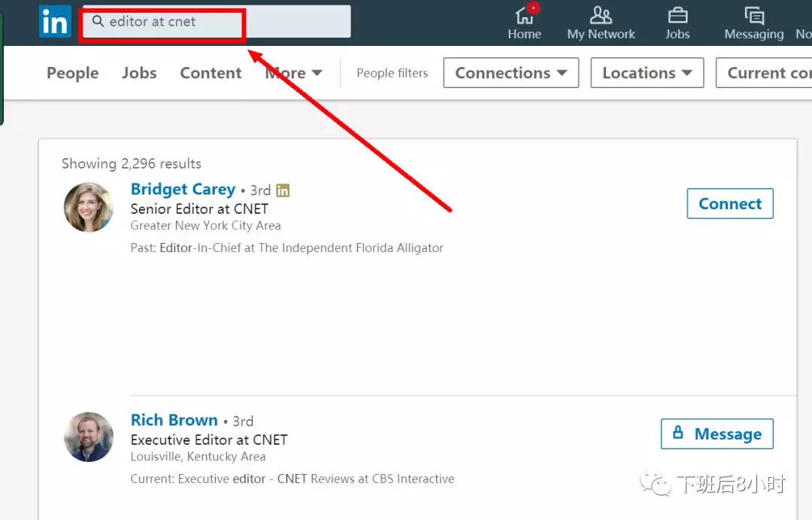Click 'Greater New York City Area' text
812x520 pixels.
205,226
